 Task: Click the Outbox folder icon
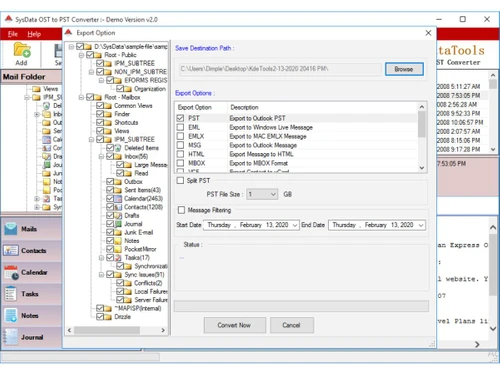(x=118, y=182)
